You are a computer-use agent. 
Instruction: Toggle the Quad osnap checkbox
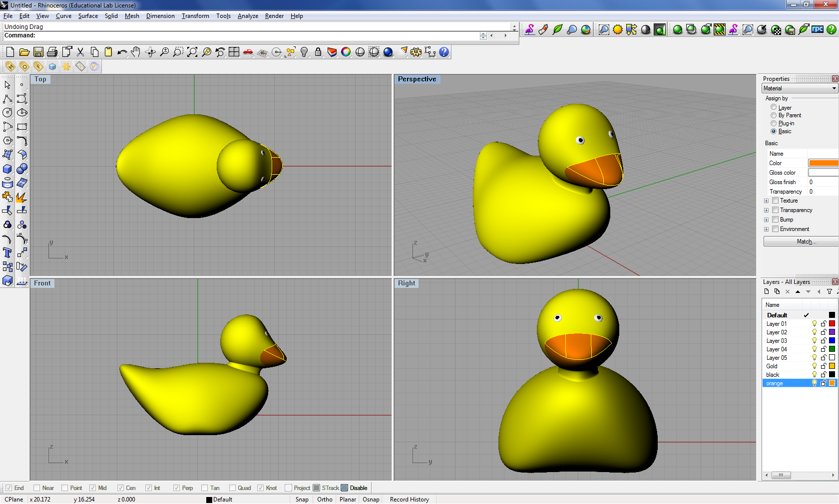[233, 488]
